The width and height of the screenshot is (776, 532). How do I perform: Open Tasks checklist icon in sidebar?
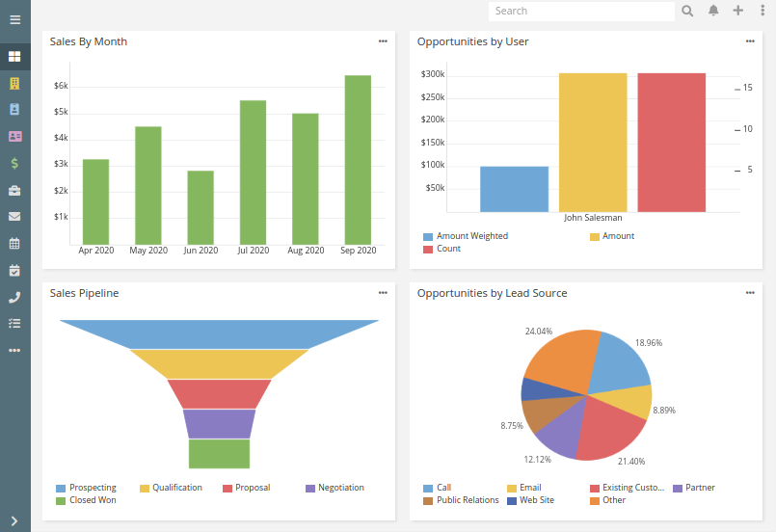pyautogui.click(x=14, y=323)
